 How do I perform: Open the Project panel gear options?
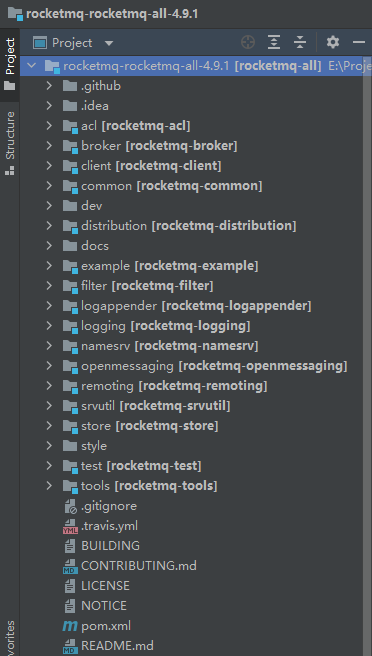[x=333, y=42]
